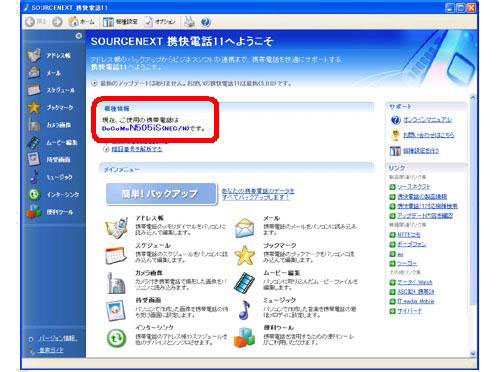
Task: Click the printer-like icon in the toolbar
Action: click(x=189, y=22)
